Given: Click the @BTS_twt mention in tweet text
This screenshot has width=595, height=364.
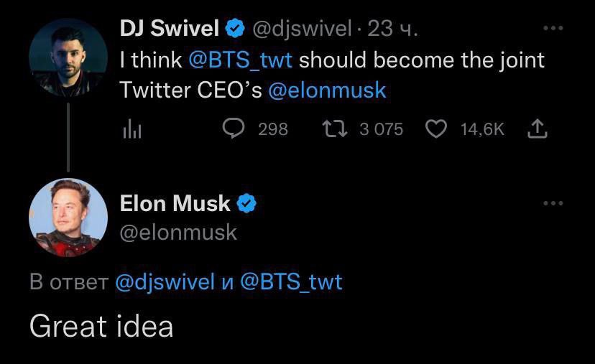Looking at the screenshot, I should point(240,60).
